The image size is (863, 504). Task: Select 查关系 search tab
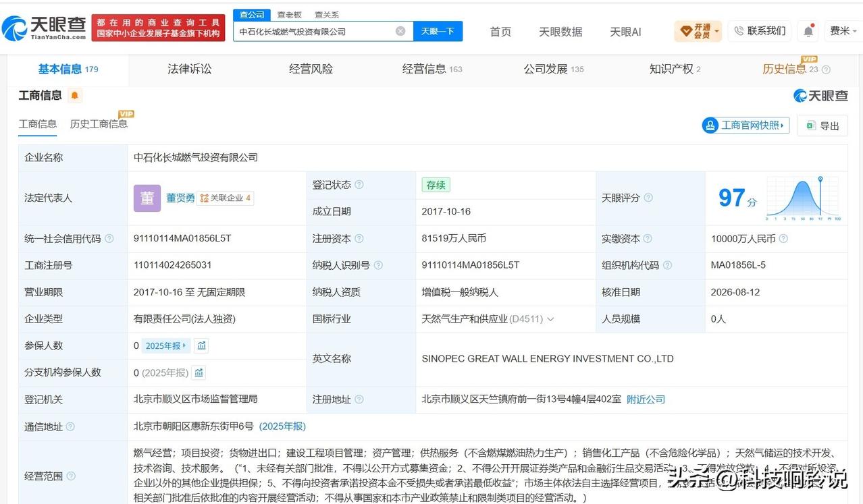(x=327, y=14)
